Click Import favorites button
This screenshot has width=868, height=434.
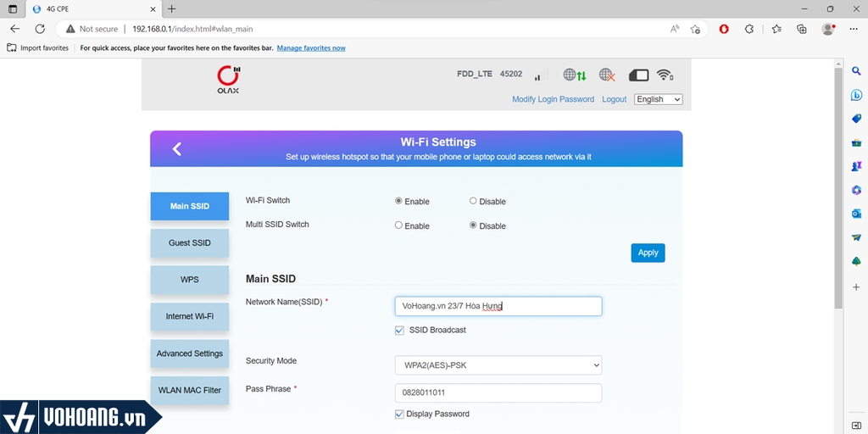tap(37, 48)
